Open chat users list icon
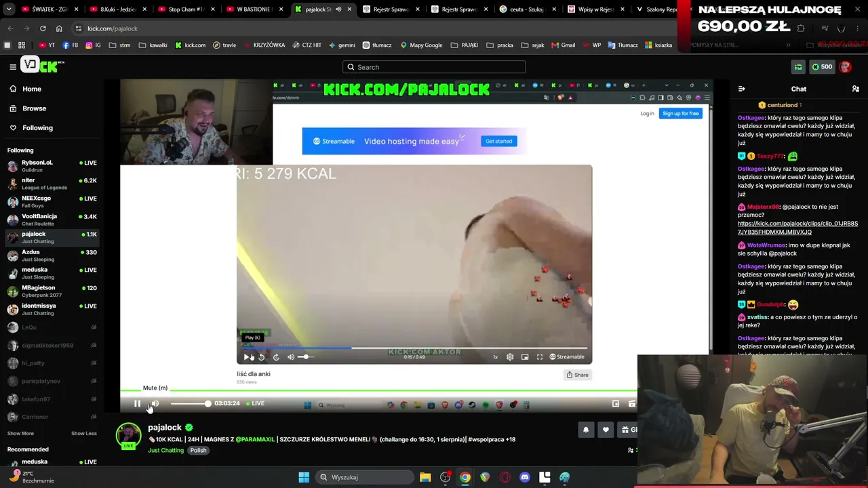The width and height of the screenshot is (868, 488). pos(856,89)
